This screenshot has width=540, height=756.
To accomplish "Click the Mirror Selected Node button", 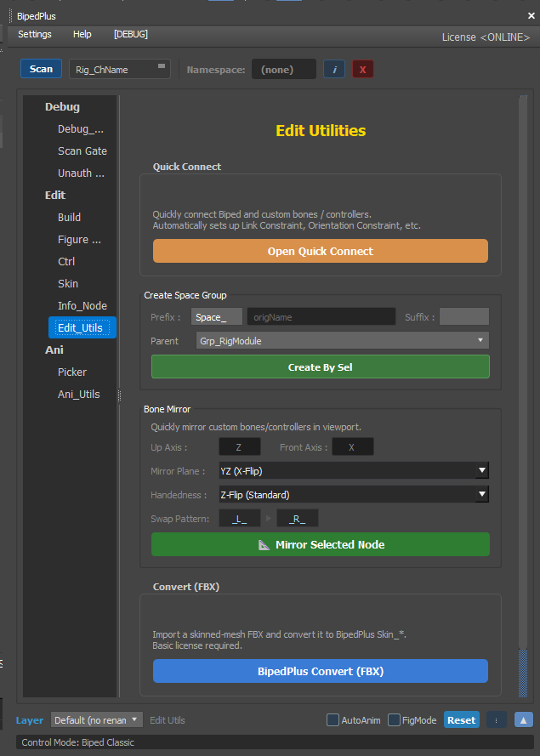I will point(321,544).
